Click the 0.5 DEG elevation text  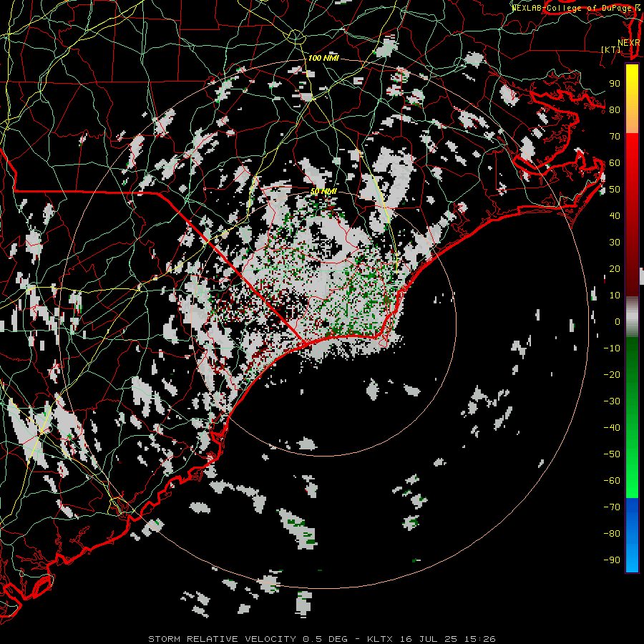[325, 639]
